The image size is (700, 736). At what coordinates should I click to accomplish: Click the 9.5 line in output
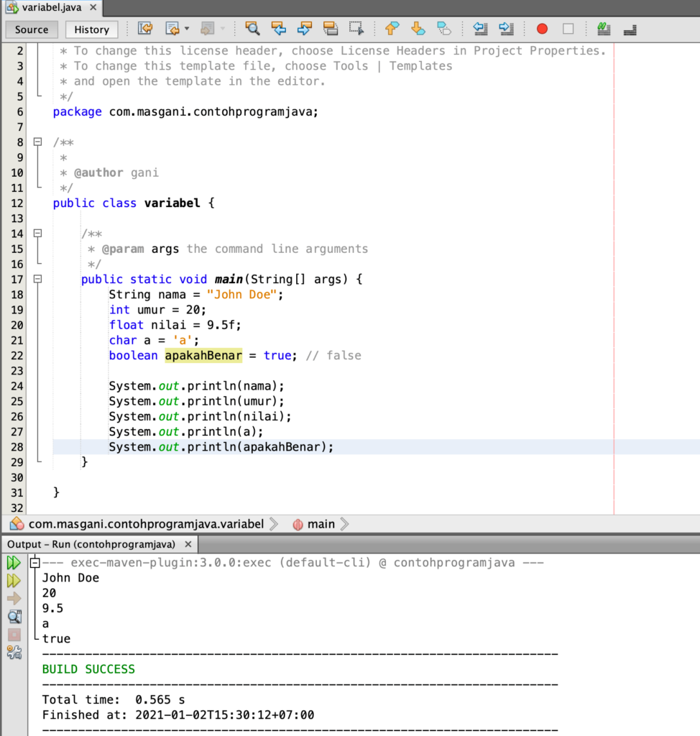pos(52,608)
